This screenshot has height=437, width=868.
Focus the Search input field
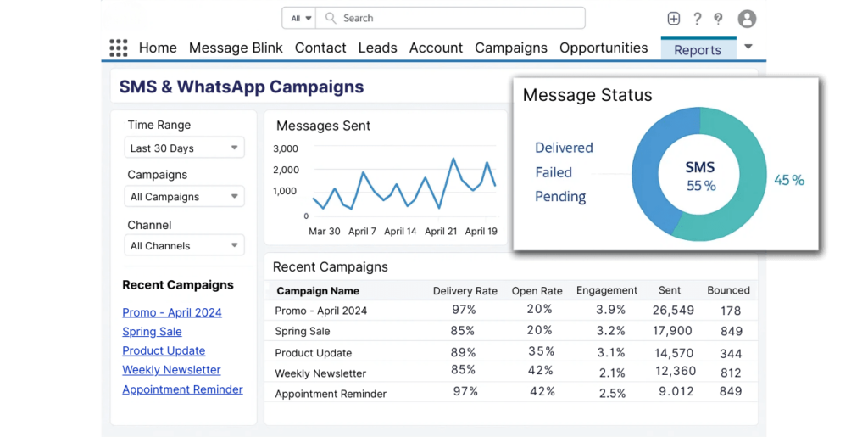pyautogui.click(x=458, y=18)
